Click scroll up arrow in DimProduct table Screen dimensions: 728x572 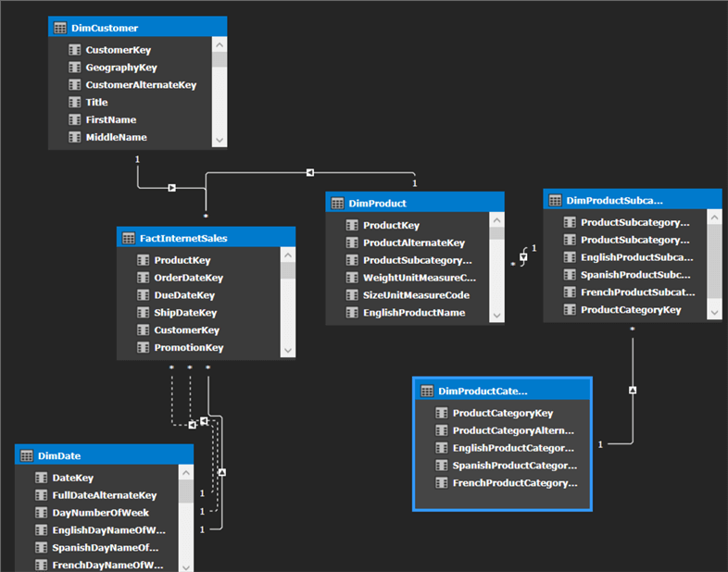pos(496,220)
